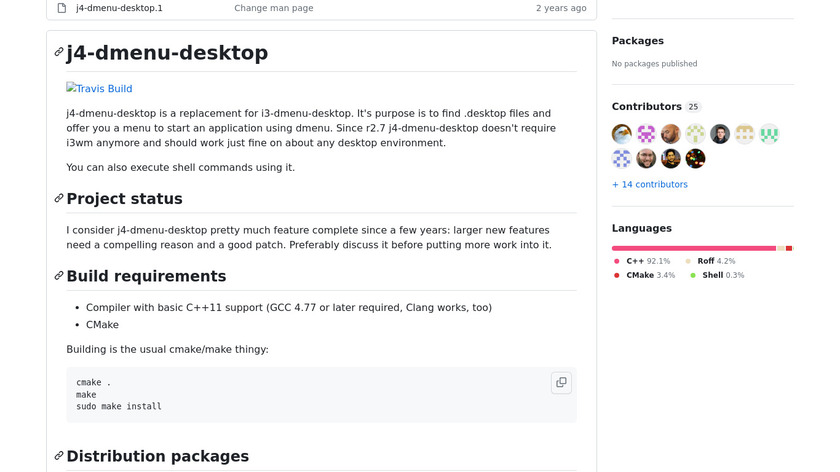Image resolution: width=840 pixels, height=472 pixels.
Task: Open the tan identicon contributor avatar
Action: [745, 134]
